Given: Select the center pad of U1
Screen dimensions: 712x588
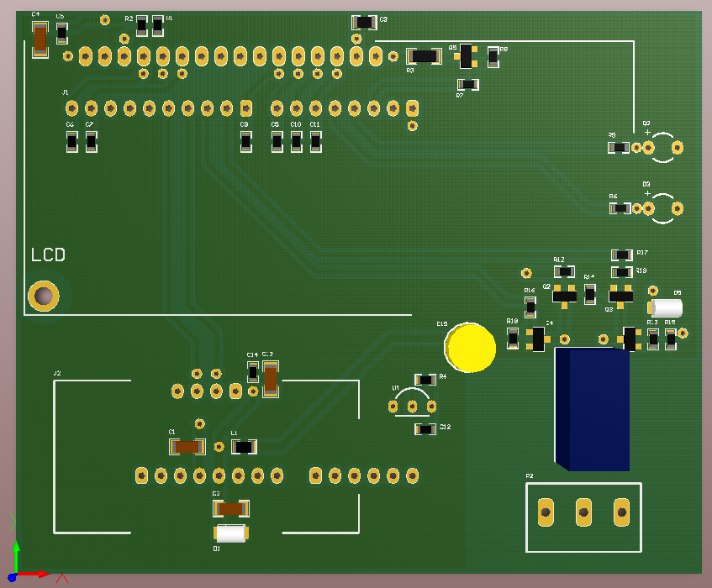Looking at the screenshot, I should 412,407.
